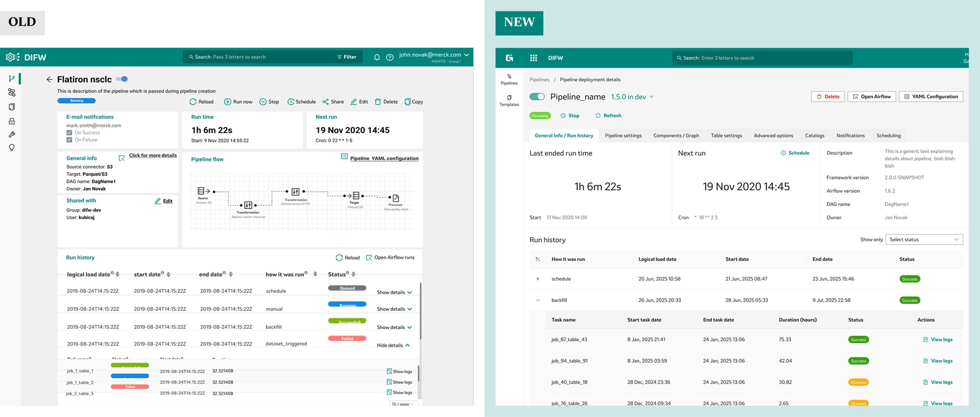The width and height of the screenshot is (980, 417).
Task: Click Schedule link in the Next run card
Action: point(795,153)
